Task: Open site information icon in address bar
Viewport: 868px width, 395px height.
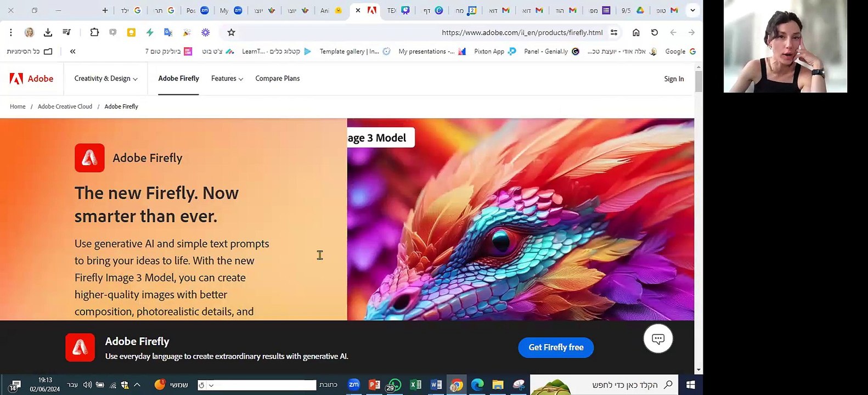Action: coord(614,32)
